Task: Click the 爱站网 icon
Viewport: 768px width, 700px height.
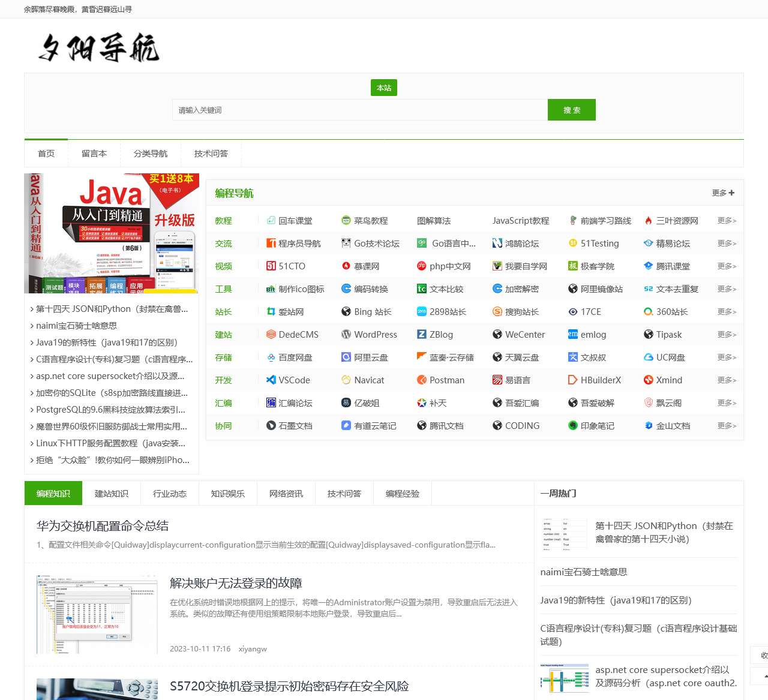Action: (271, 312)
